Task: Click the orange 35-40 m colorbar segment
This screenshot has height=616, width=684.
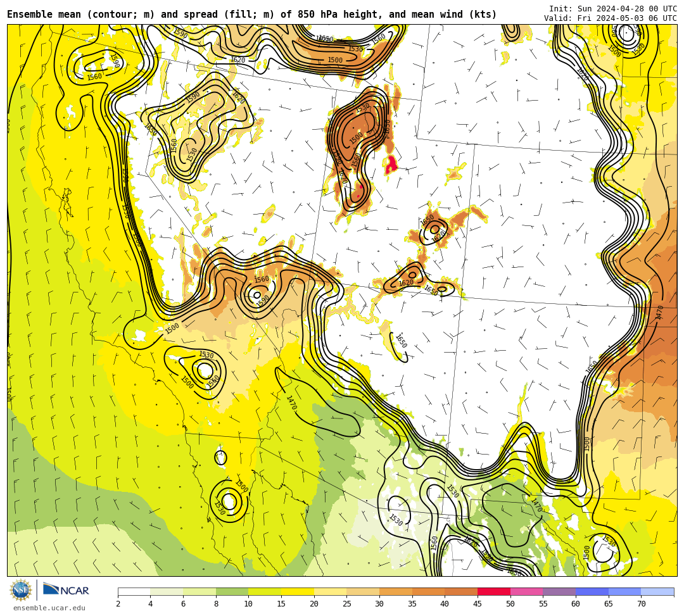Action: click(x=428, y=591)
